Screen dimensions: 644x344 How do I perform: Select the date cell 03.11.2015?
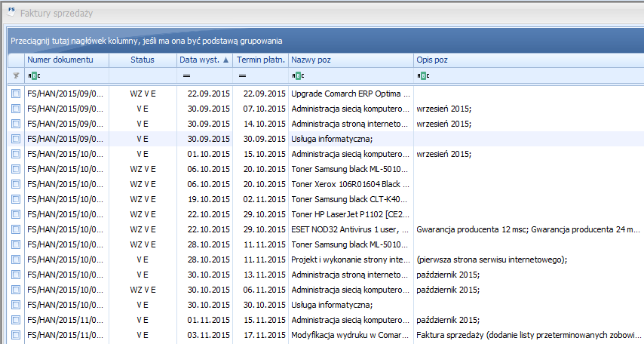tap(204, 335)
